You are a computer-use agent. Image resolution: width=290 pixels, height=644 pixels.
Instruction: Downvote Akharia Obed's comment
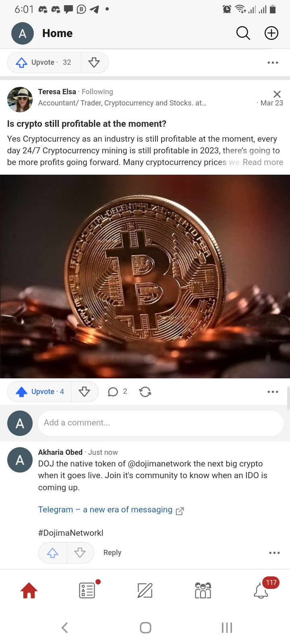pos(80,553)
